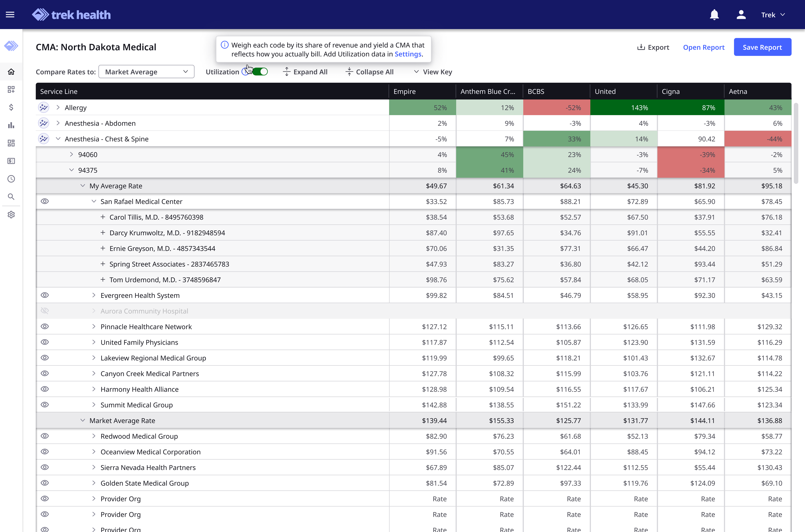Image resolution: width=805 pixels, height=532 pixels.
Task: Open the dollar sign rates sidebar icon
Action: coord(11,107)
